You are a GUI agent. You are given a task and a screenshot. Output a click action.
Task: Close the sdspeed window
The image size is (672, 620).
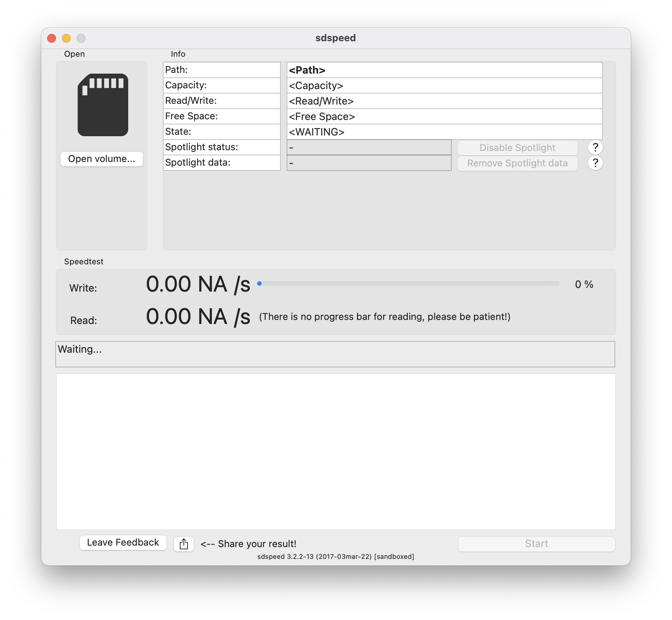[x=52, y=38]
